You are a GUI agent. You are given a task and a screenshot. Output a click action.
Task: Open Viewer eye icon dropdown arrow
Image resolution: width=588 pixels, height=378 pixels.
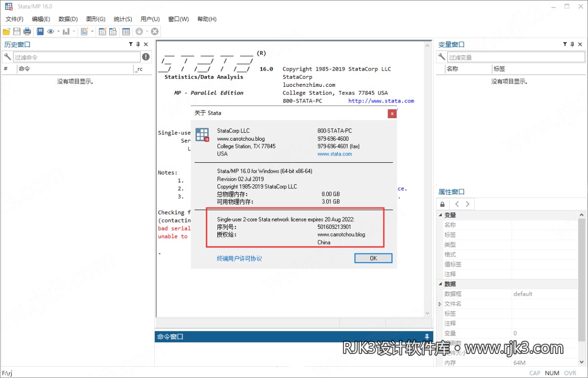click(x=58, y=31)
